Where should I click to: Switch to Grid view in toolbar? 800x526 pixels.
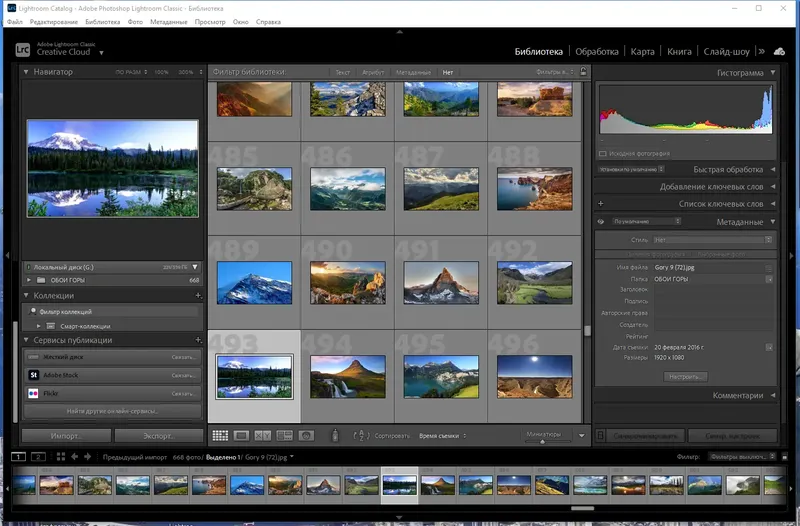coord(220,436)
